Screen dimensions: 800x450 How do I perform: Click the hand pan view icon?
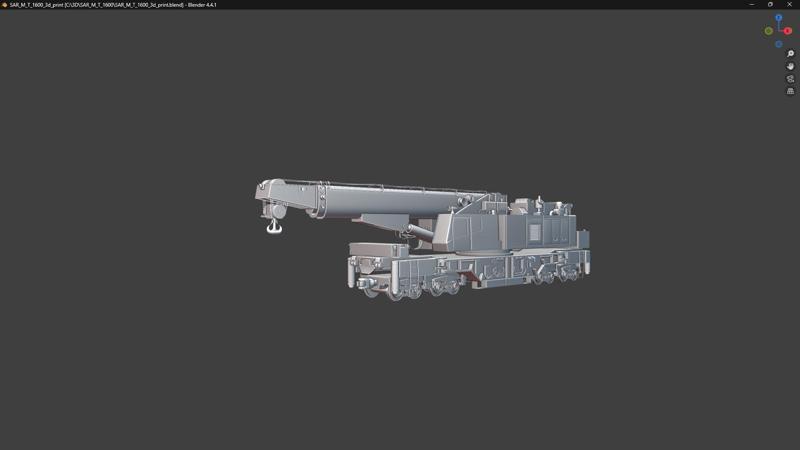(790, 66)
